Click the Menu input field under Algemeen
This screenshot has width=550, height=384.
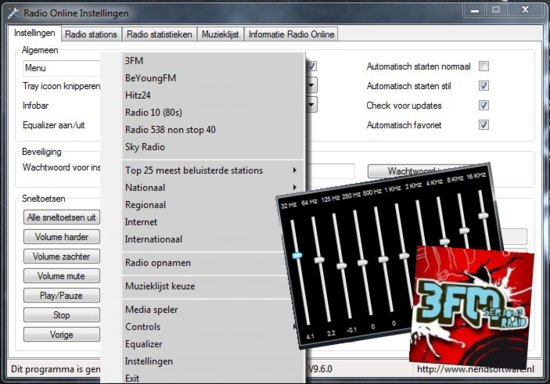point(62,68)
